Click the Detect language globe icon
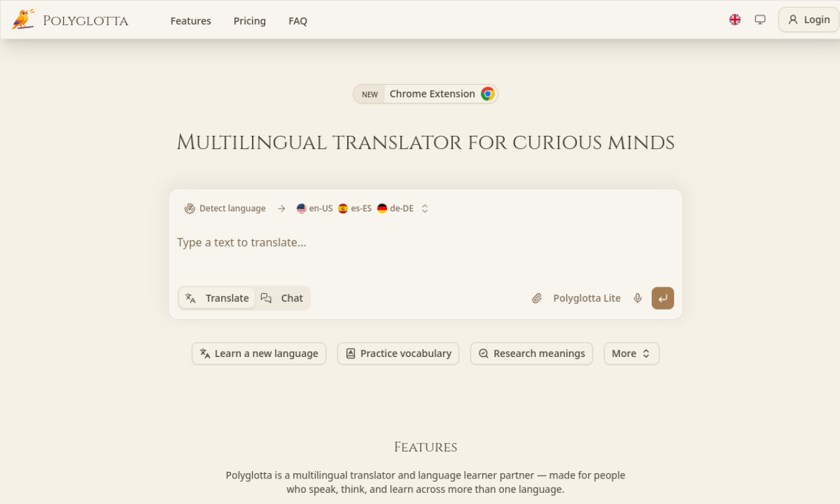Screen dimensions: 840x504 189,208
